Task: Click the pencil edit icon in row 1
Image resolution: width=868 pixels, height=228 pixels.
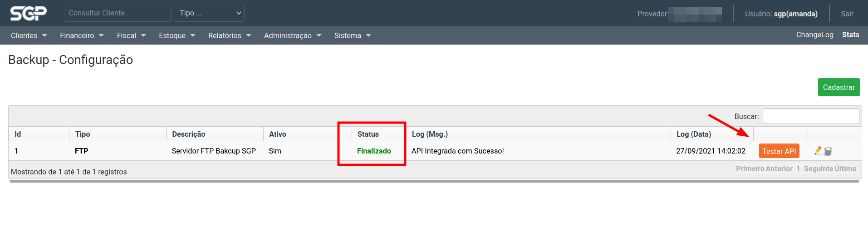Action: [x=818, y=151]
